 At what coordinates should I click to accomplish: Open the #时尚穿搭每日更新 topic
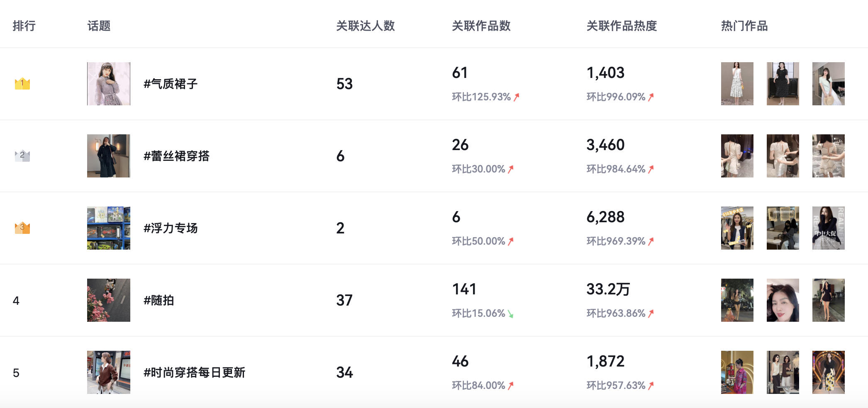tap(194, 373)
